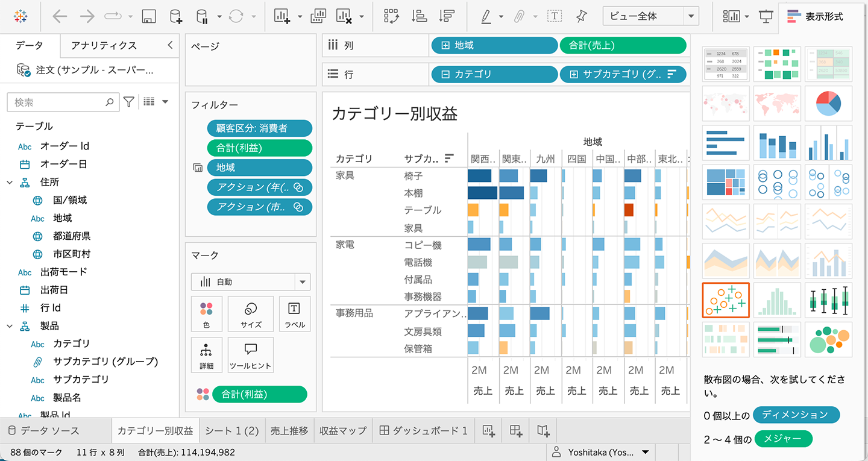This screenshot has height=461, width=868.
Task: Expand the 地域 pill on columns shelf
Action: coord(445,45)
